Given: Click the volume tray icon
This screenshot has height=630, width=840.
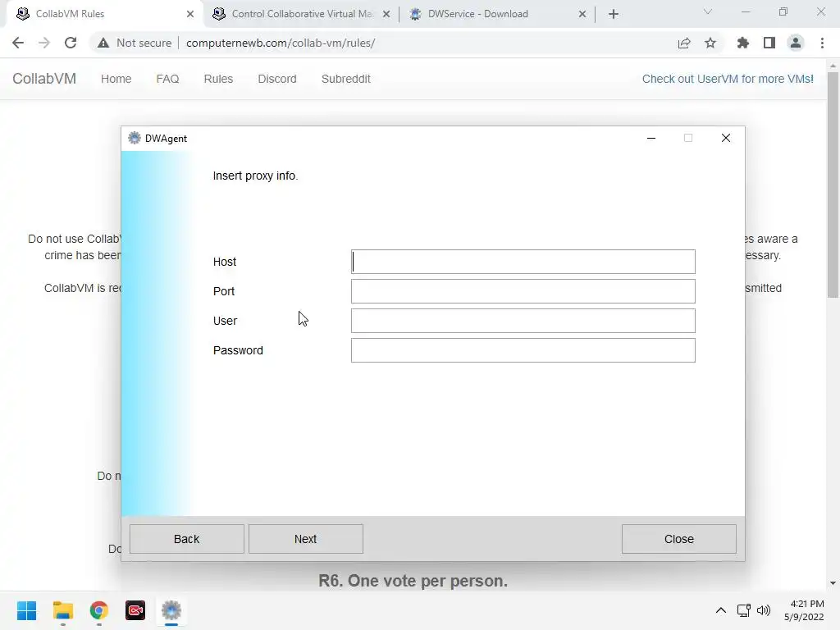Looking at the screenshot, I should coord(764,610).
